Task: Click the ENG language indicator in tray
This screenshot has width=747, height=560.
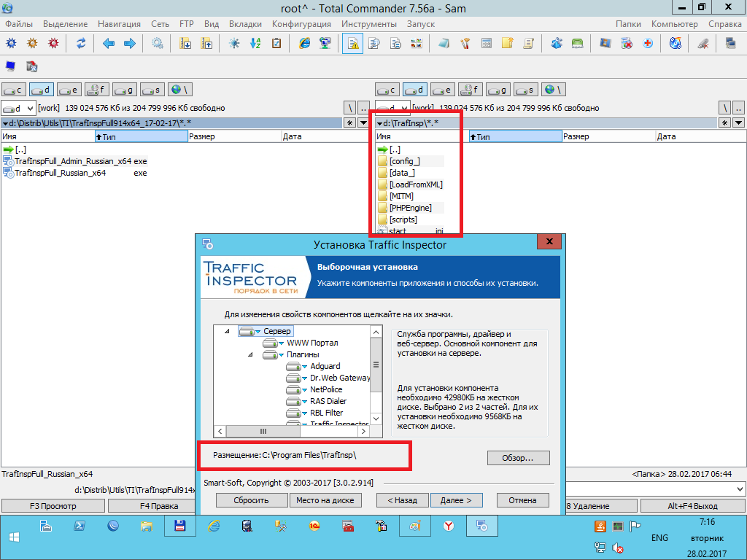Action: point(659,537)
